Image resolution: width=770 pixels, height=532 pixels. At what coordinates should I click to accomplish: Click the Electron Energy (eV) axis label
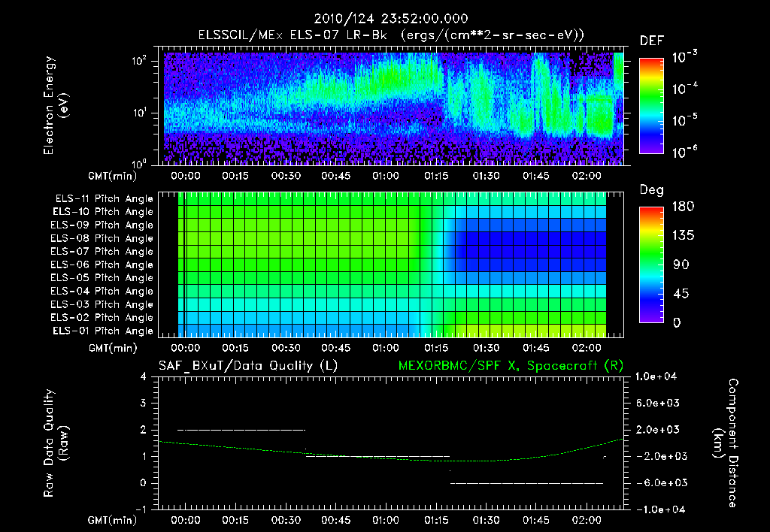[56, 105]
